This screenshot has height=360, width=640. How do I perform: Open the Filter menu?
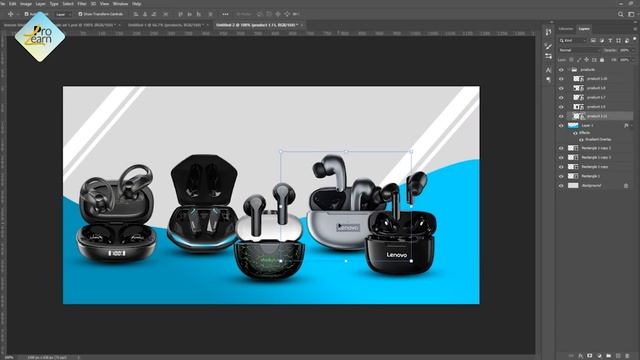click(82, 4)
